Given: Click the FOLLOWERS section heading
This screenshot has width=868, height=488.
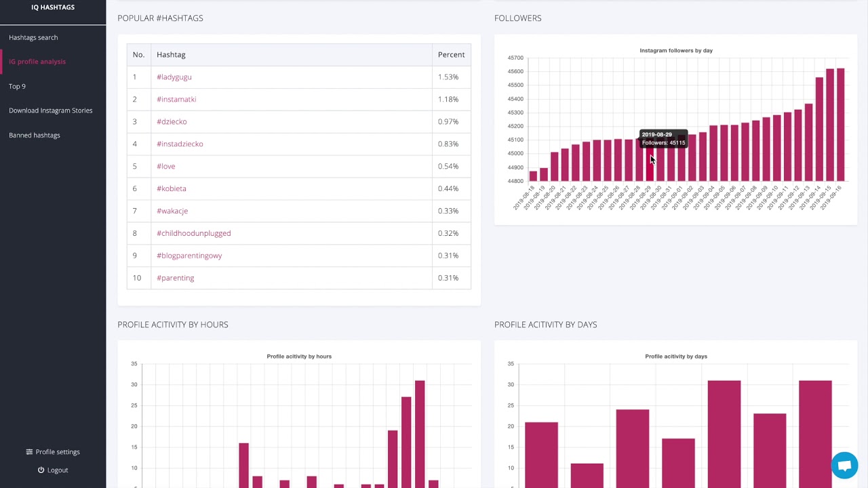Looking at the screenshot, I should [518, 18].
